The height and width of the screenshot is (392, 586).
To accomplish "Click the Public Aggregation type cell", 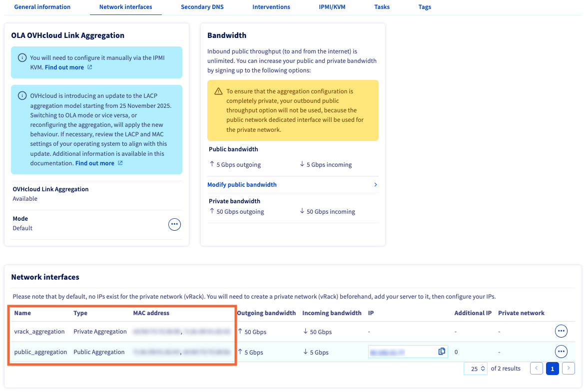I will pos(99,352).
